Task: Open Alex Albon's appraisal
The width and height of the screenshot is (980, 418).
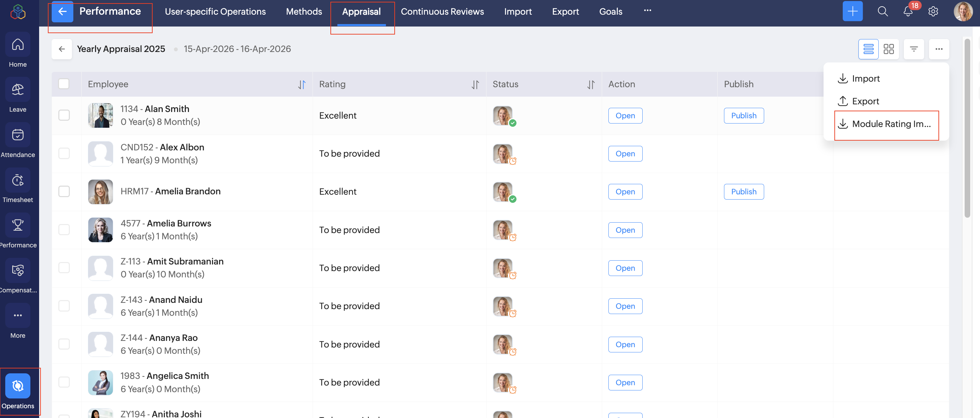Action: [x=625, y=154]
